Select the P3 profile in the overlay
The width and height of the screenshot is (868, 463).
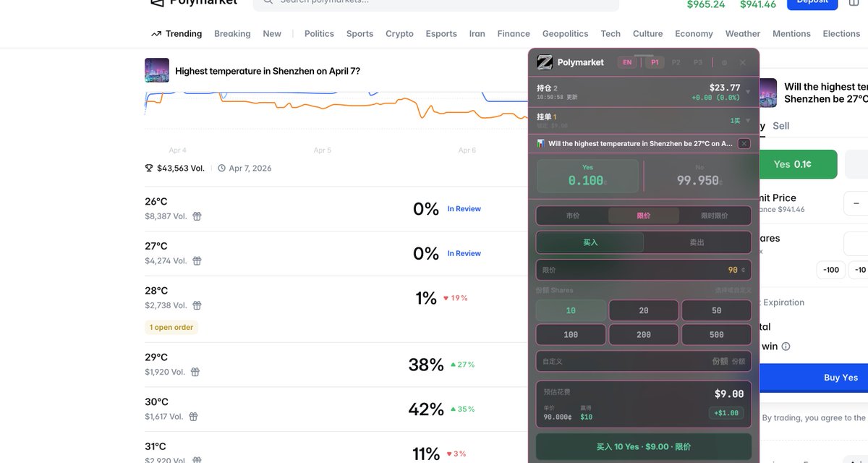point(698,62)
